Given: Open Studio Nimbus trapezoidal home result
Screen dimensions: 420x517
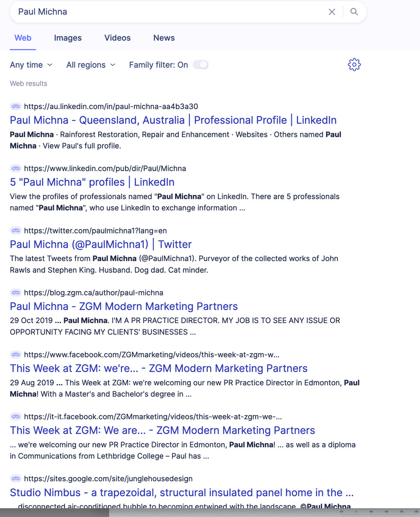Looking at the screenshot, I should (x=182, y=492).
